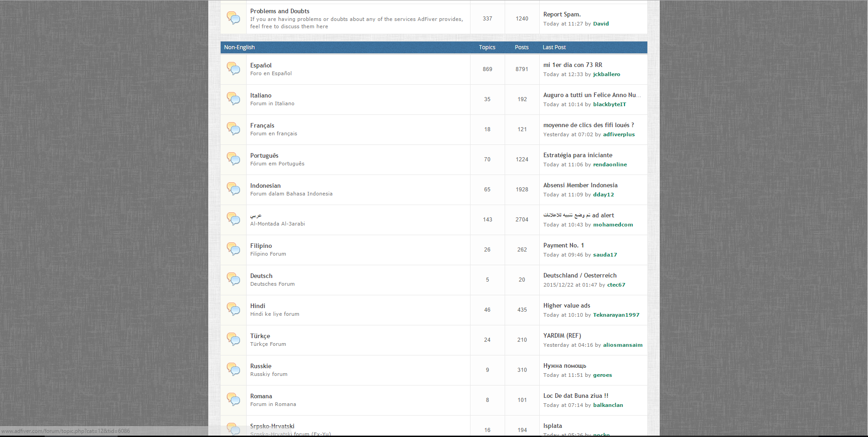The width and height of the screenshot is (868, 437).
Task: Click the Problems and Doubts forum icon
Action: pos(233,18)
